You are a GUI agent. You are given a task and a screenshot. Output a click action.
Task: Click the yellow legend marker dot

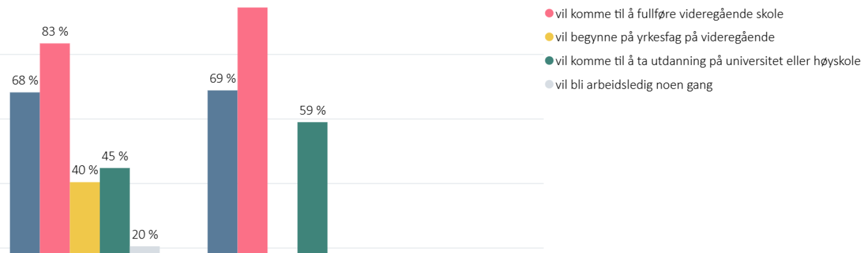click(549, 37)
